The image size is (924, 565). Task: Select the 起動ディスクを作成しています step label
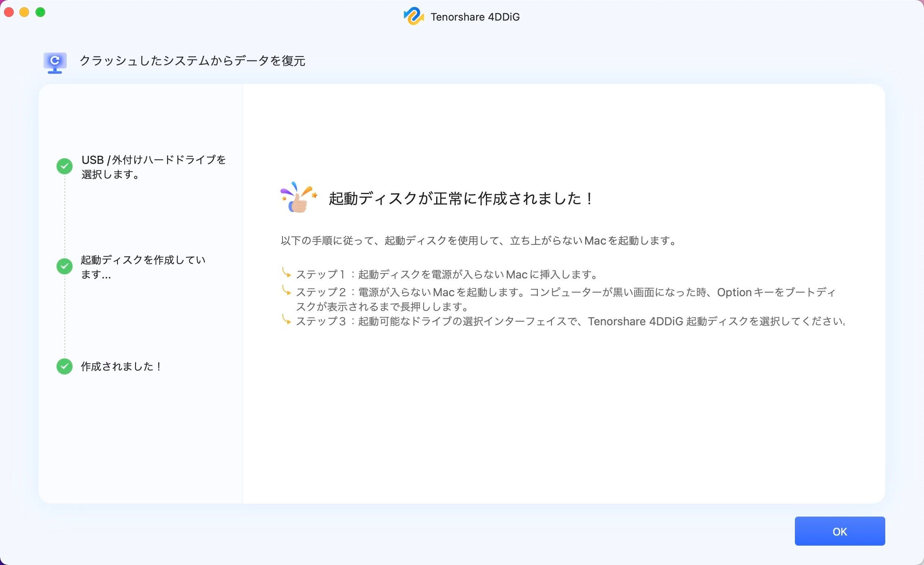pos(143,267)
